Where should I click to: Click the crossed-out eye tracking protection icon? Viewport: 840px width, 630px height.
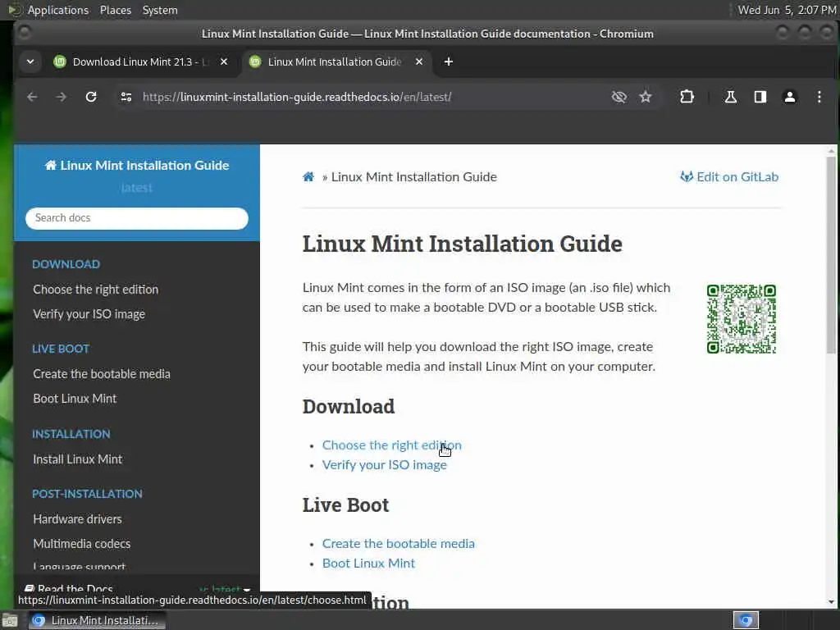(x=619, y=97)
